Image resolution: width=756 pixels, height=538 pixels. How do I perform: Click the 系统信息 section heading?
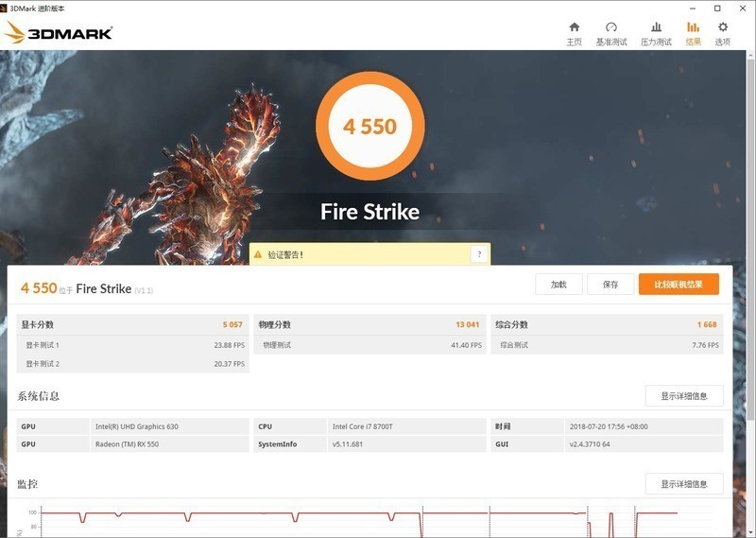coord(39,396)
